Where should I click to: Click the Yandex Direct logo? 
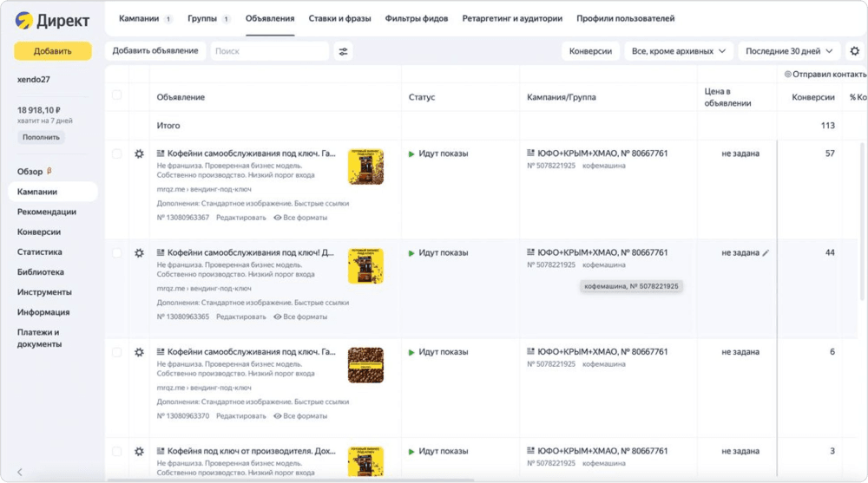coord(52,21)
